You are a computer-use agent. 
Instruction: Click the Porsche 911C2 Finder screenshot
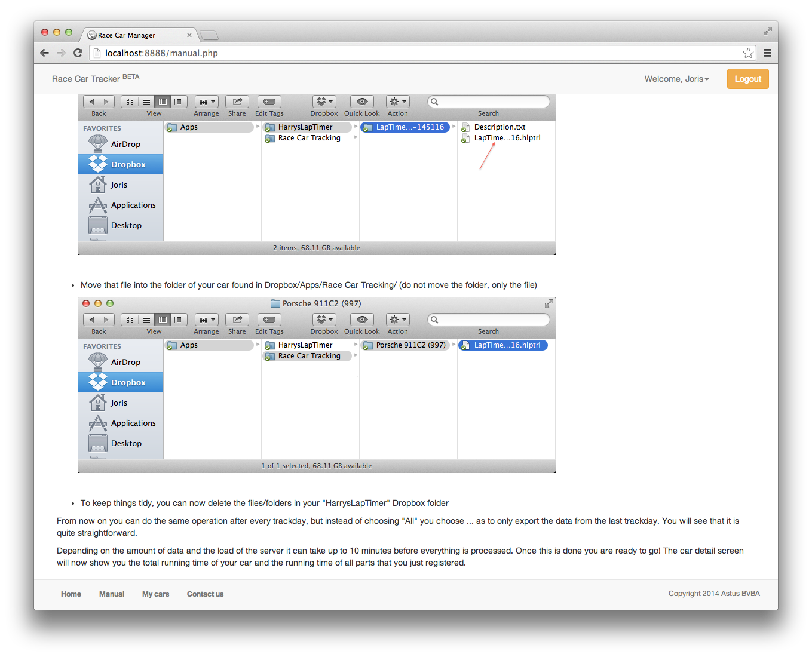tap(317, 385)
